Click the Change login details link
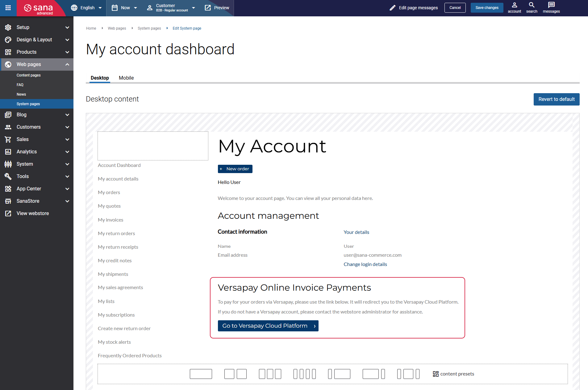The image size is (588, 390). click(x=365, y=264)
